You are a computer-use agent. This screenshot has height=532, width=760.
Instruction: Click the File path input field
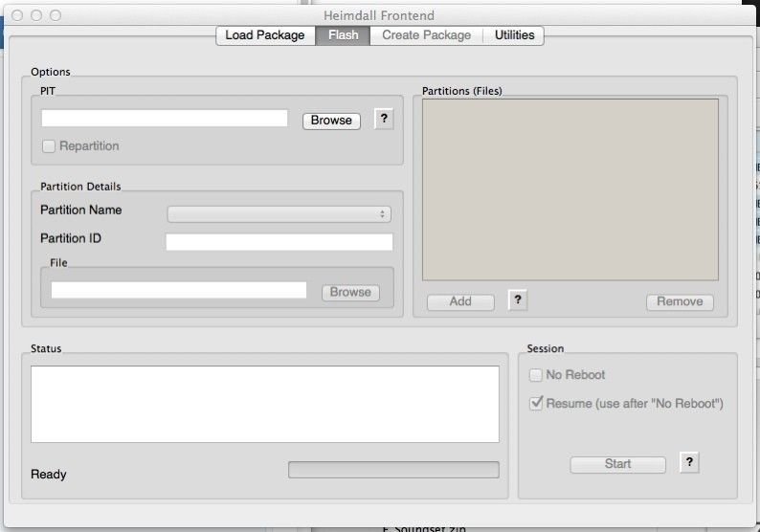pos(179,290)
